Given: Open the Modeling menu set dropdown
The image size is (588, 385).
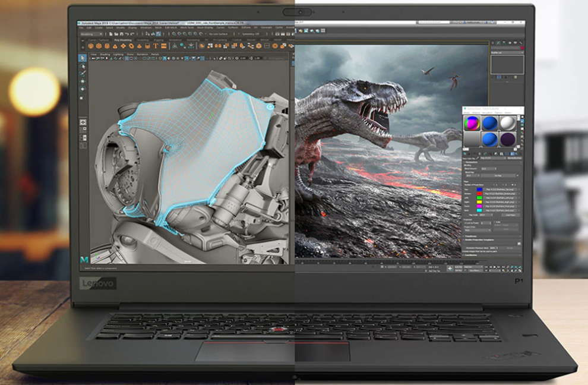Looking at the screenshot, I should 91,34.
